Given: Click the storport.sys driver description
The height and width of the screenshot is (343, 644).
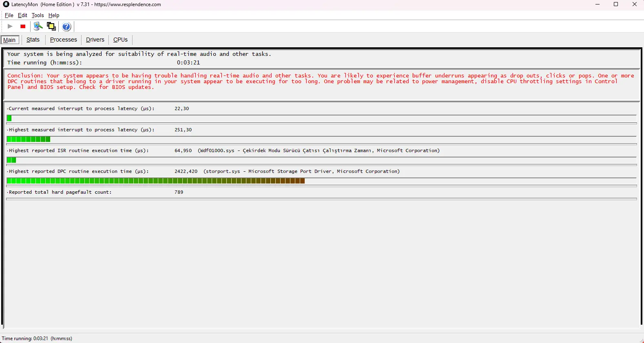Looking at the screenshot, I should 302,171.
